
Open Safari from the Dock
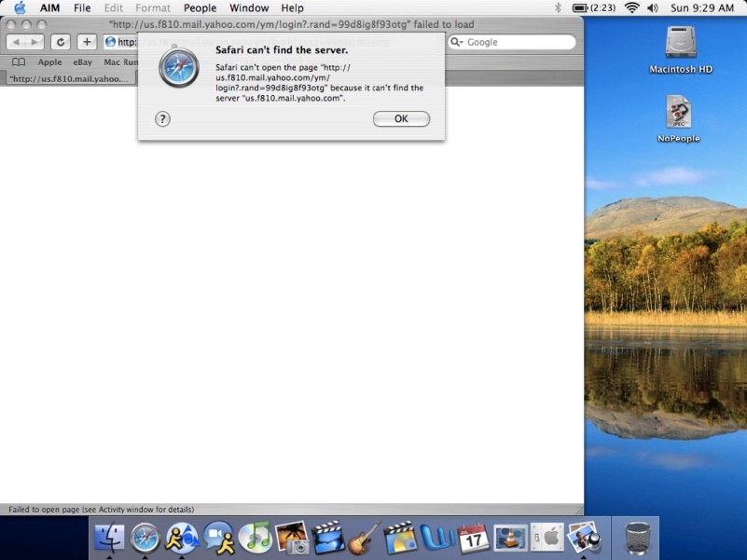[x=145, y=538]
